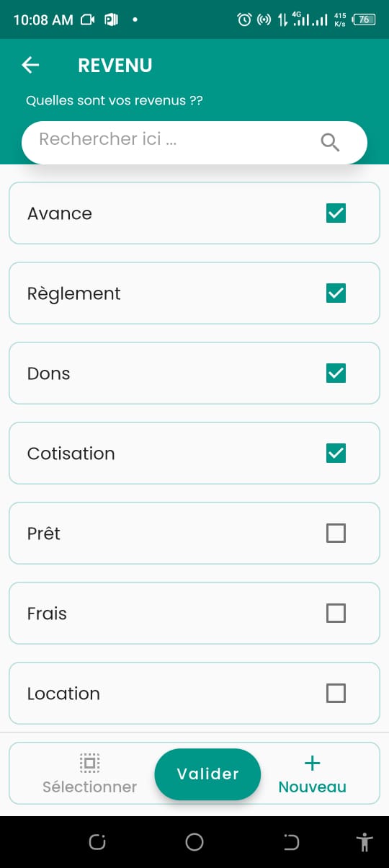Uncheck the Avance checkbox

click(336, 213)
